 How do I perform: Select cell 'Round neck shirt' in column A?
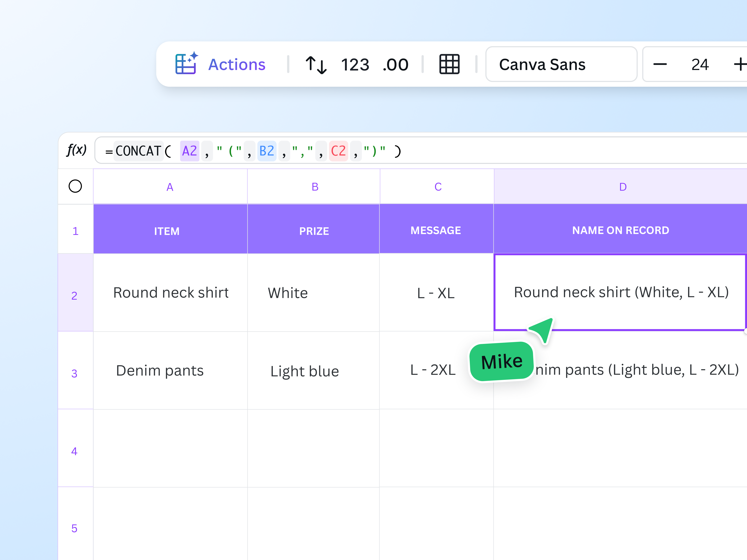[170, 293]
